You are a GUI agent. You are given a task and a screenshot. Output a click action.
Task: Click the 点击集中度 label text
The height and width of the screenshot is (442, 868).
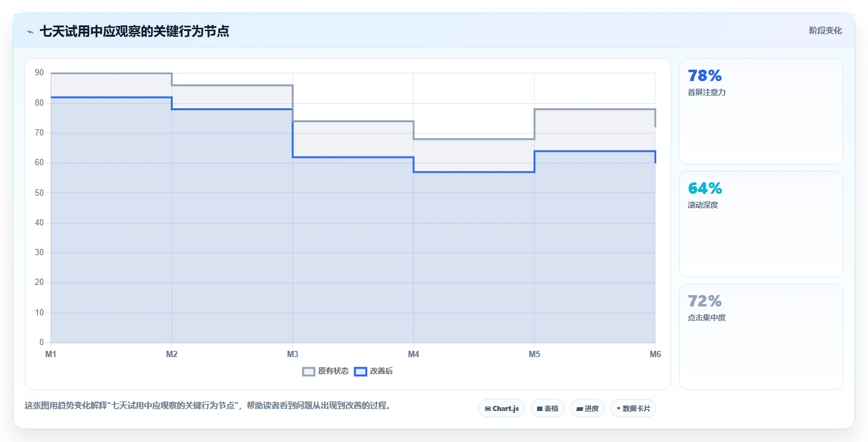pyautogui.click(x=707, y=318)
